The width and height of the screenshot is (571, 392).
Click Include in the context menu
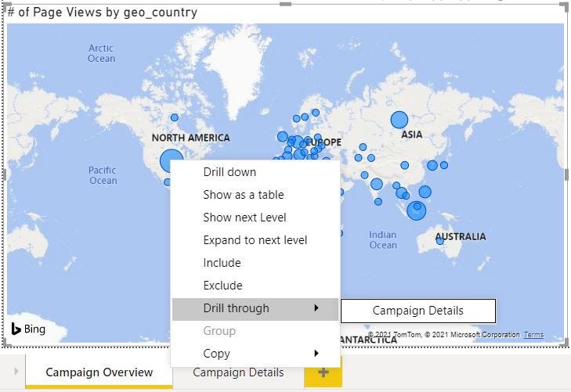[x=222, y=263]
